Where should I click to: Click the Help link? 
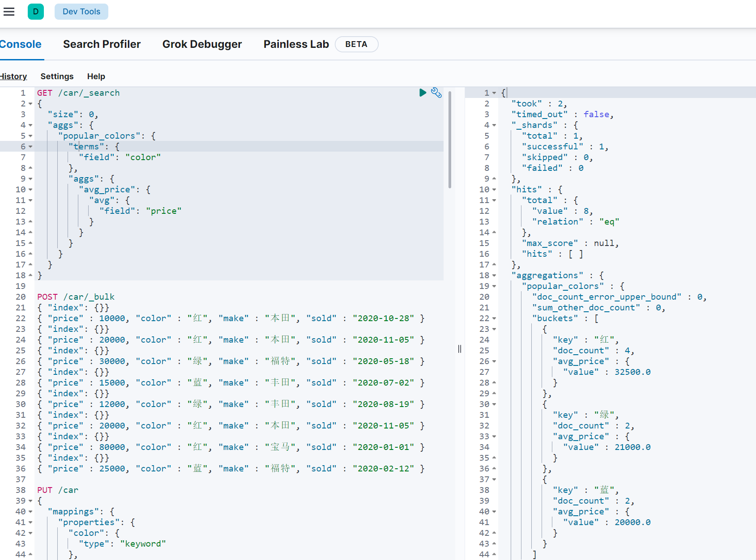[x=96, y=76]
